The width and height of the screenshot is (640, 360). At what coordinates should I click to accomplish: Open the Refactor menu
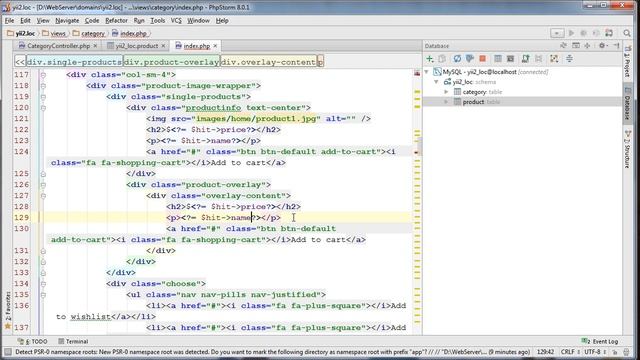click(116, 20)
